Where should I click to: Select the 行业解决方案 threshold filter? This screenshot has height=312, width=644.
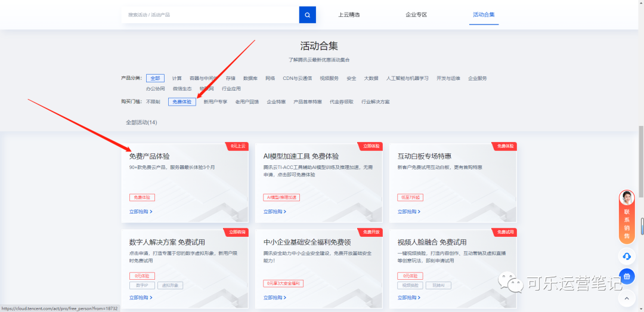tap(376, 101)
